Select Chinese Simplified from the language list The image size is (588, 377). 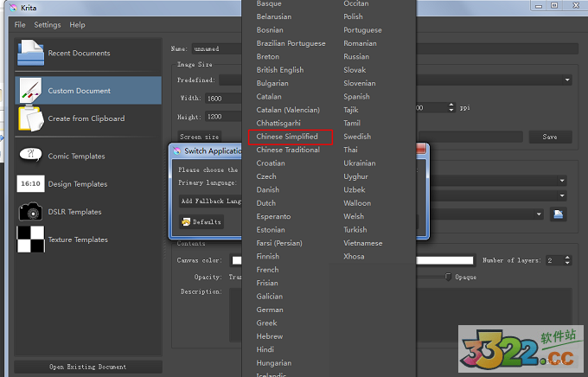click(x=287, y=137)
